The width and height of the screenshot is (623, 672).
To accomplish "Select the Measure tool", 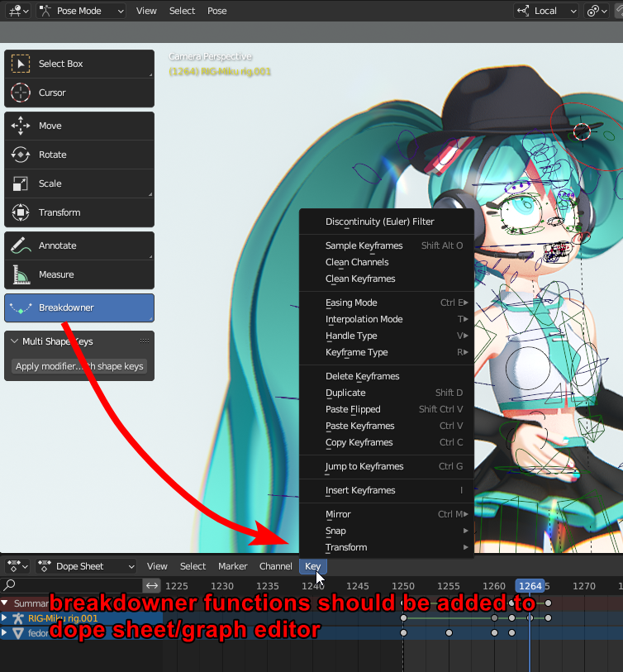I will pyautogui.click(x=79, y=274).
